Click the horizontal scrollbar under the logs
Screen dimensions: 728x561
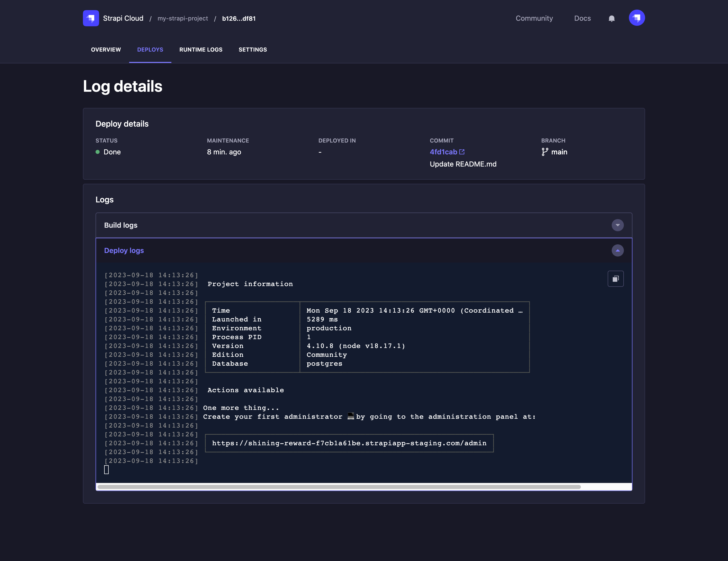[339, 487]
